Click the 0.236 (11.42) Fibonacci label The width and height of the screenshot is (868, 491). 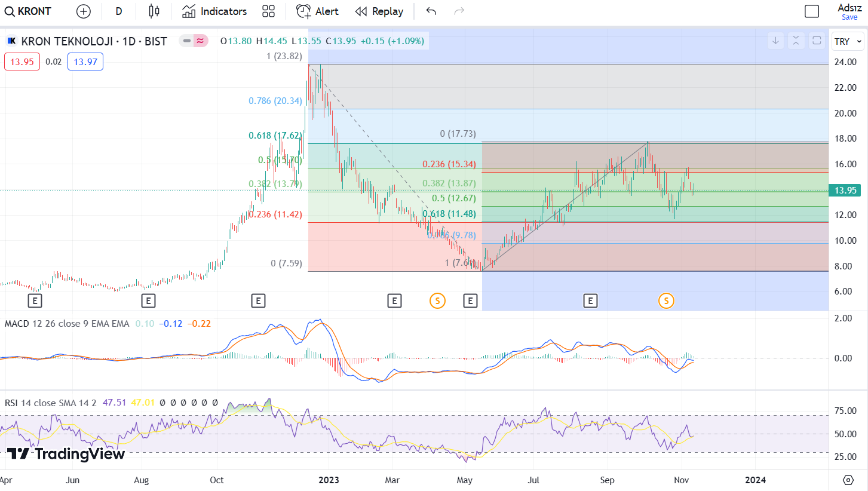(275, 214)
